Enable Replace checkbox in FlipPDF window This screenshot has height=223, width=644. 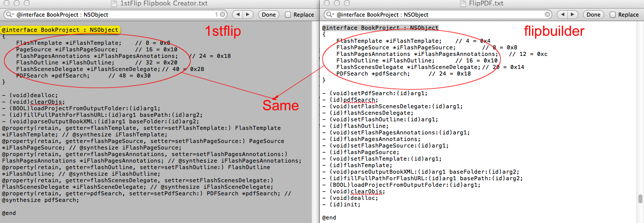click(x=612, y=15)
